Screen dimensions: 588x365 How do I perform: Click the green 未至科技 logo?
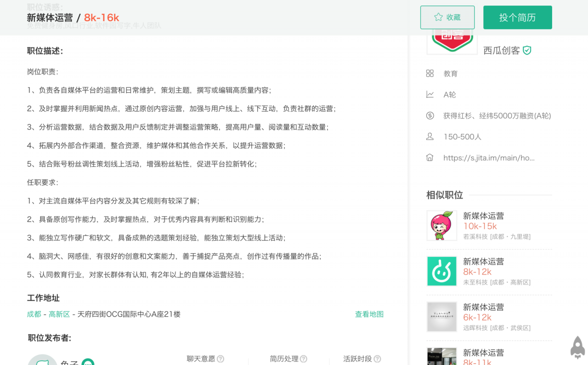pyautogui.click(x=442, y=271)
